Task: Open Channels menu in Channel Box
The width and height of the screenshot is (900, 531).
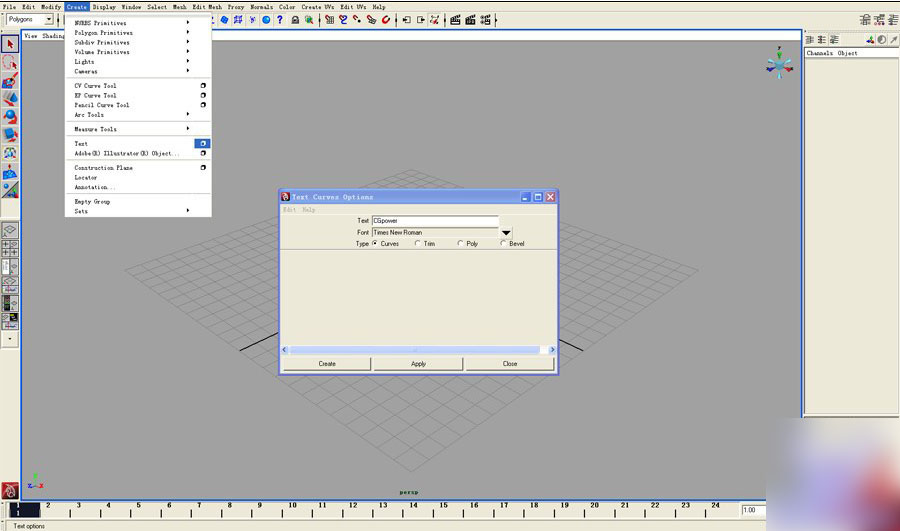Action: 819,53
